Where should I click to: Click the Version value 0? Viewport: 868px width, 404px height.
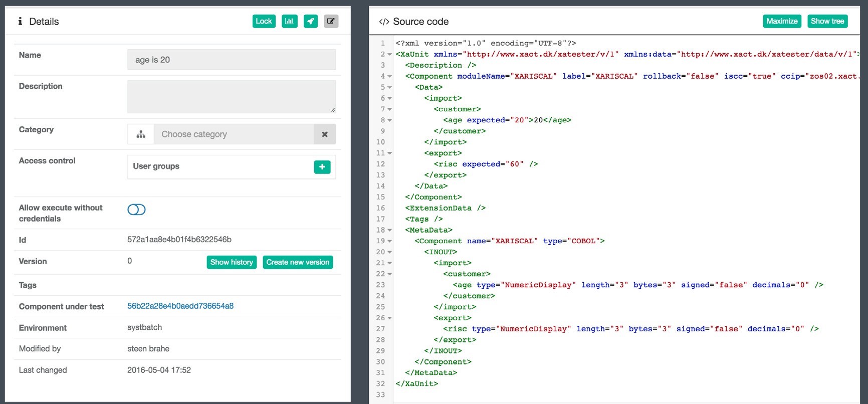pos(130,261)
